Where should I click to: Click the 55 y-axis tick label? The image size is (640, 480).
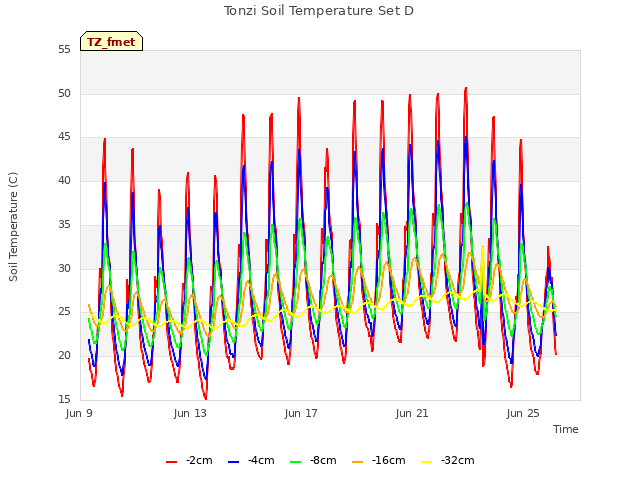[64, 50]
